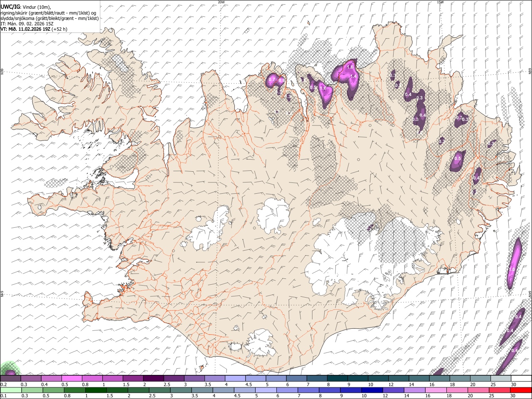
Task: Click the '0.1' tick label in lower legend
Action: pos(3,396)
